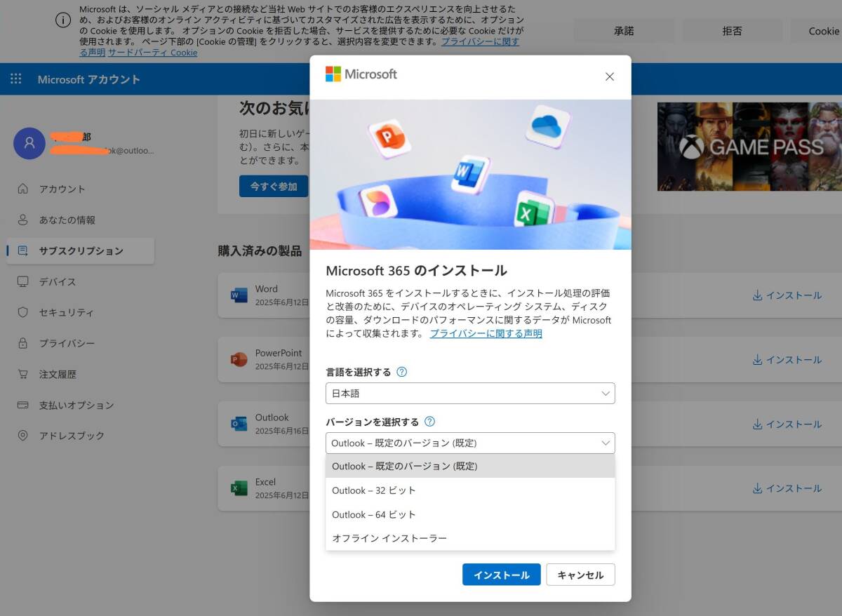Viewport: 842px width, 616px height.
Task: Open あなたの情報 in the sidebar
Action: [x=80, y=220]
